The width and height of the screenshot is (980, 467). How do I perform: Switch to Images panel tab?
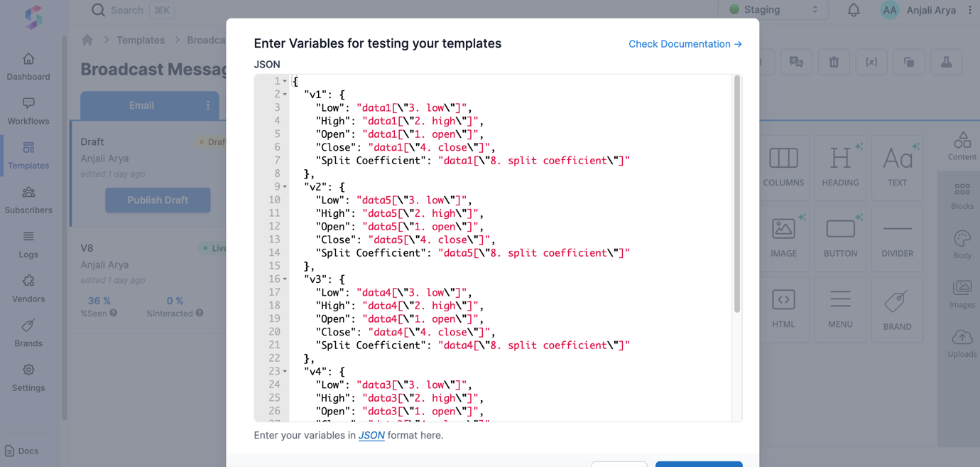click(962, 294)
